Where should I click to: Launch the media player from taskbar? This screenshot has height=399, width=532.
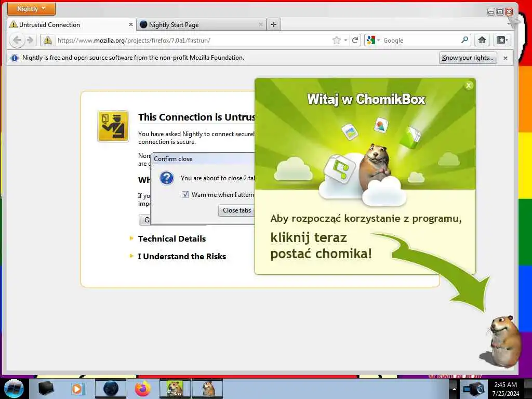tap(77, 389)
